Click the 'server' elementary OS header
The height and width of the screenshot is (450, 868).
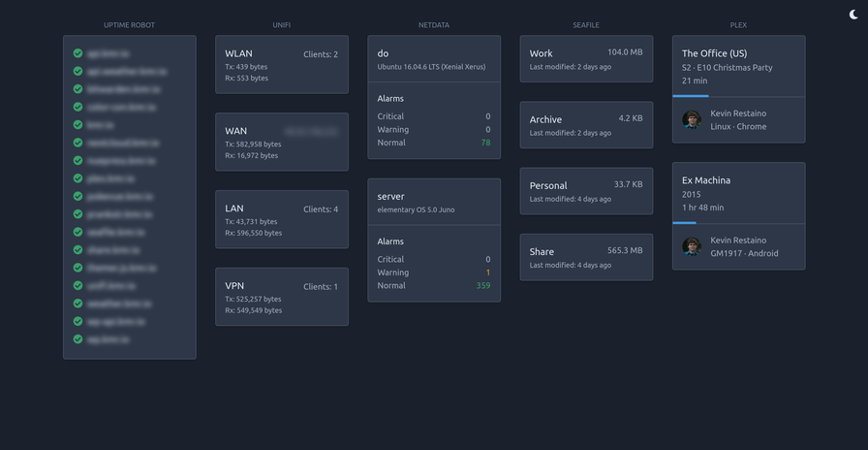434,202
